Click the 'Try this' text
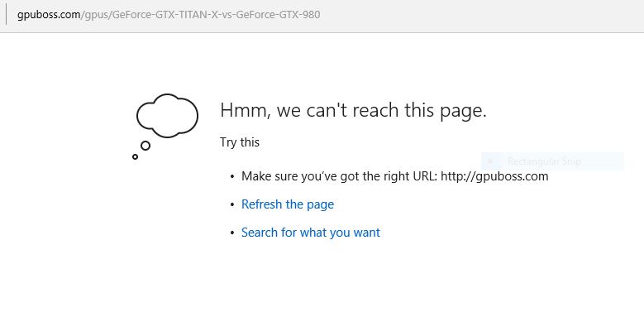Viewport: 644px width, 336px height. [x=240, y=142]
